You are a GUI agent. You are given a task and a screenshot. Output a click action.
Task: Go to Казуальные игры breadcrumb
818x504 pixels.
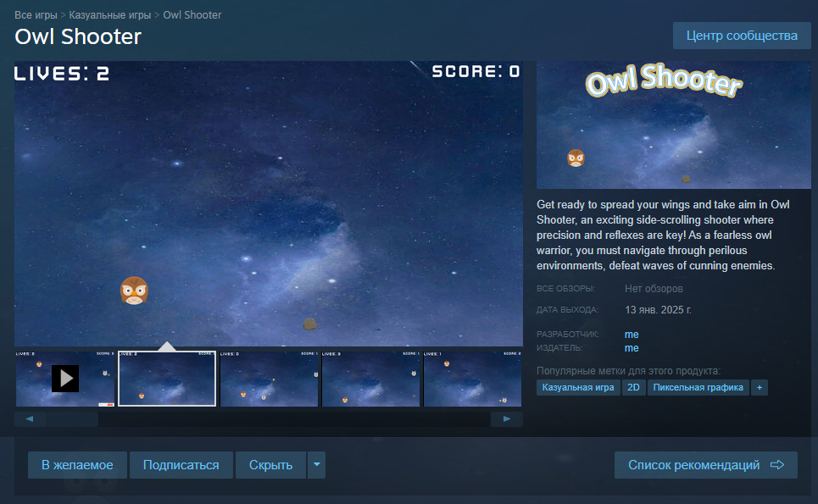point(110,15)
